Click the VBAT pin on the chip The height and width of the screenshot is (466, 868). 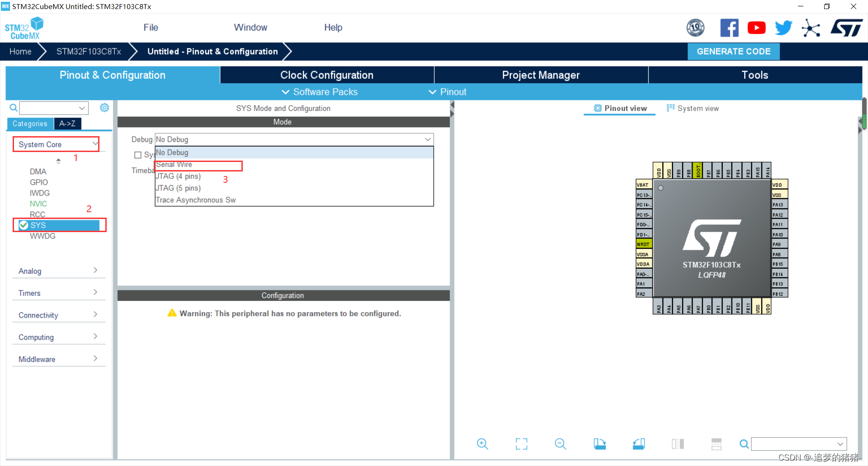pos(644,185)
